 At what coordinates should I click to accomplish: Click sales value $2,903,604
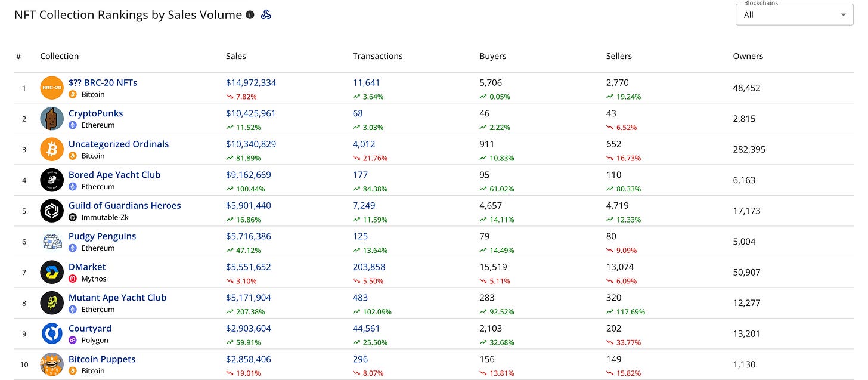pos(250,328)
